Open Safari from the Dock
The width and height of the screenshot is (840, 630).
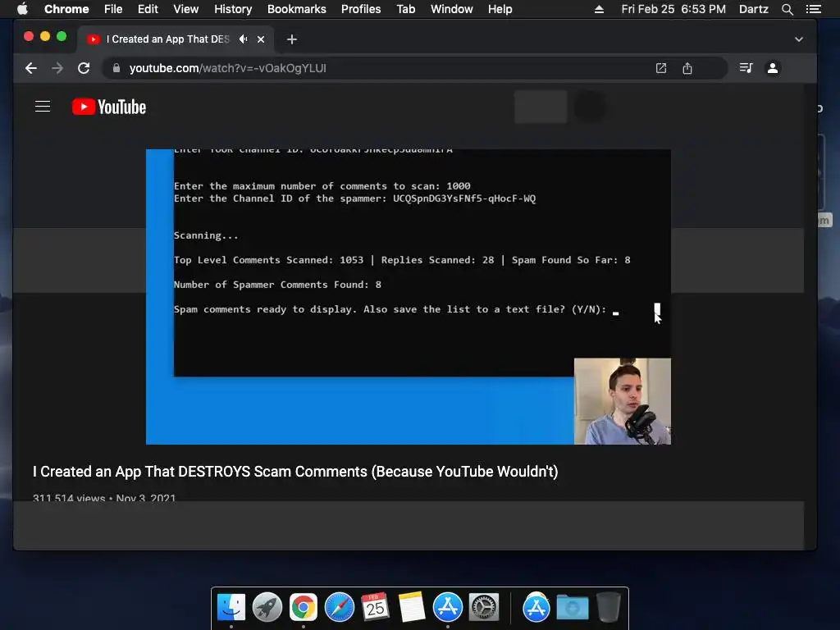coord(340,608)
